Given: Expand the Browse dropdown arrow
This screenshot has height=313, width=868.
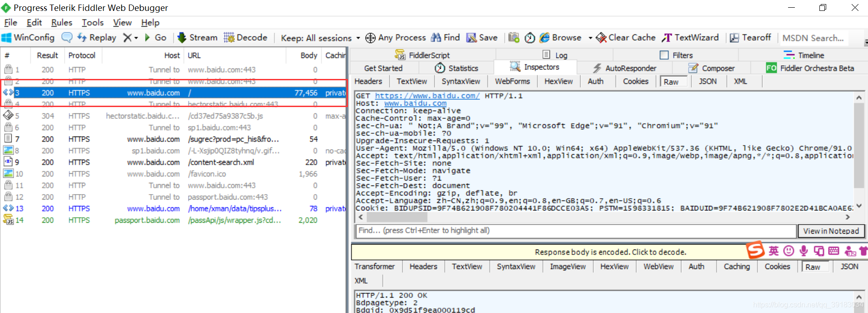Looking at the screenshot, I should click(x=590, y=38).
